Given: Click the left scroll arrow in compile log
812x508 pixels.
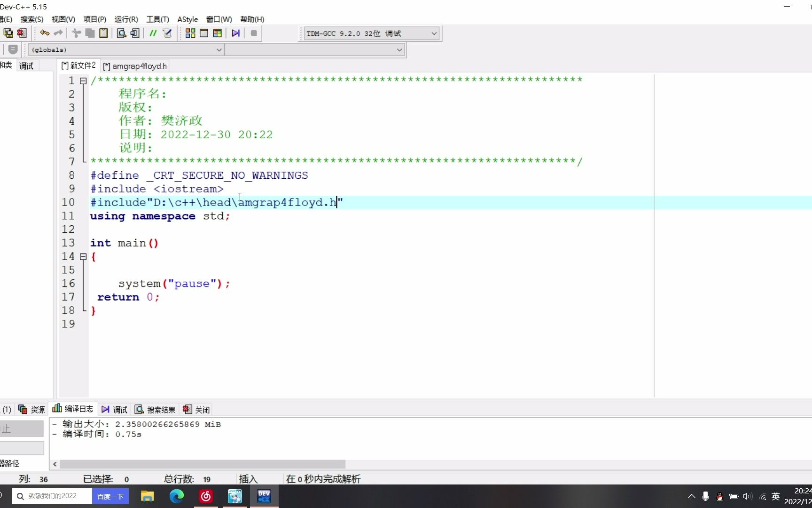Looking at the screenshot, I should point(55,464).
